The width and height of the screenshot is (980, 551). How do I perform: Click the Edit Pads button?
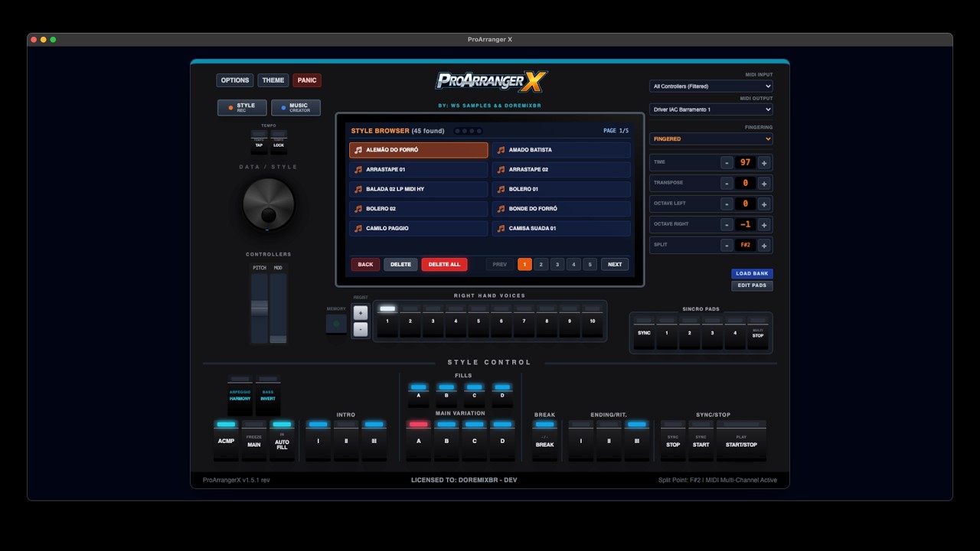[x=752, y=285]
